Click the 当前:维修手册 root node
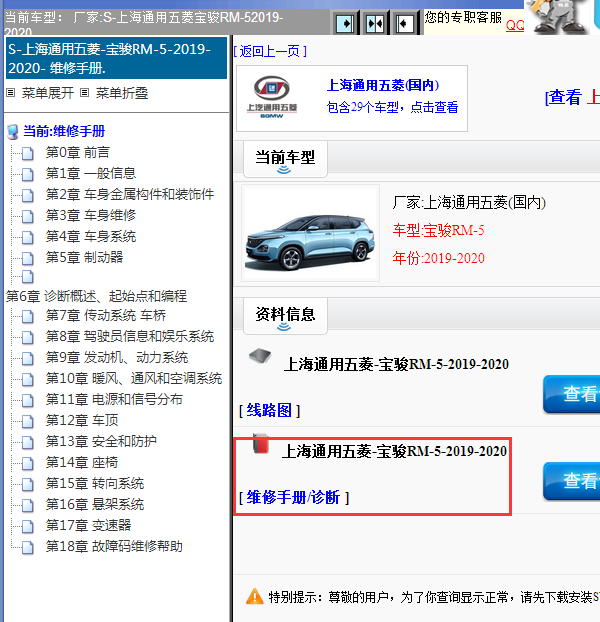Screen dimensions: 600x622 (64, 131)
